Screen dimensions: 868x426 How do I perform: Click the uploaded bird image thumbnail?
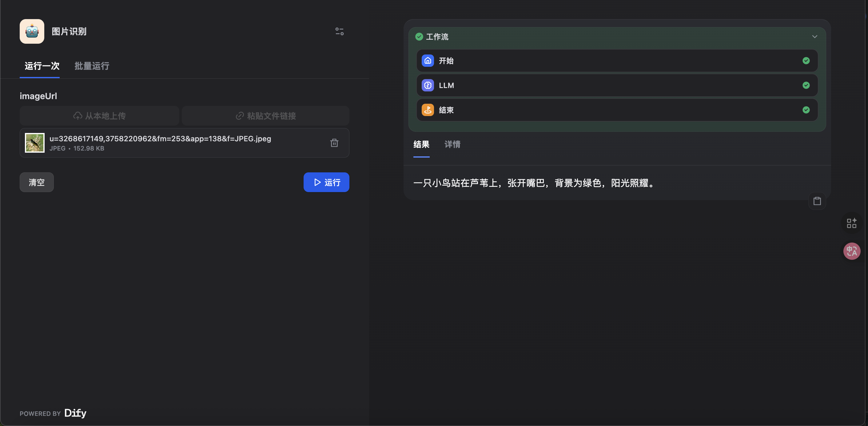tap(35, 143)
